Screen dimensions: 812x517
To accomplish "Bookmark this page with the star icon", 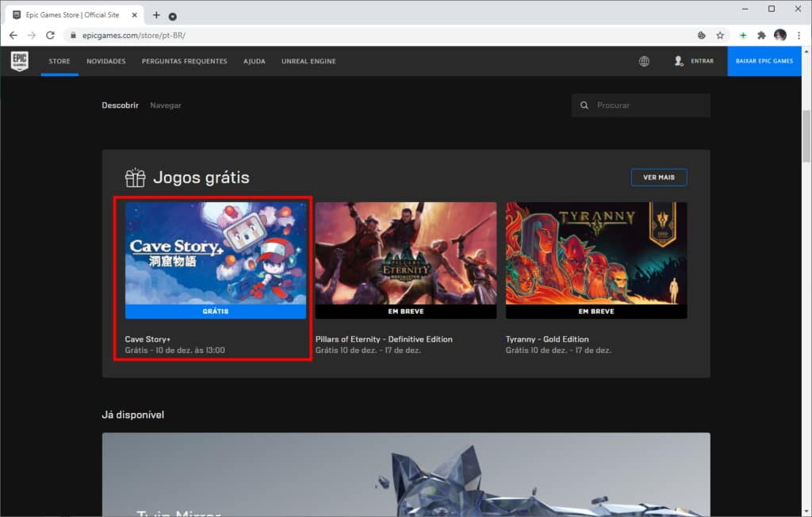I will tap(720, 35).
